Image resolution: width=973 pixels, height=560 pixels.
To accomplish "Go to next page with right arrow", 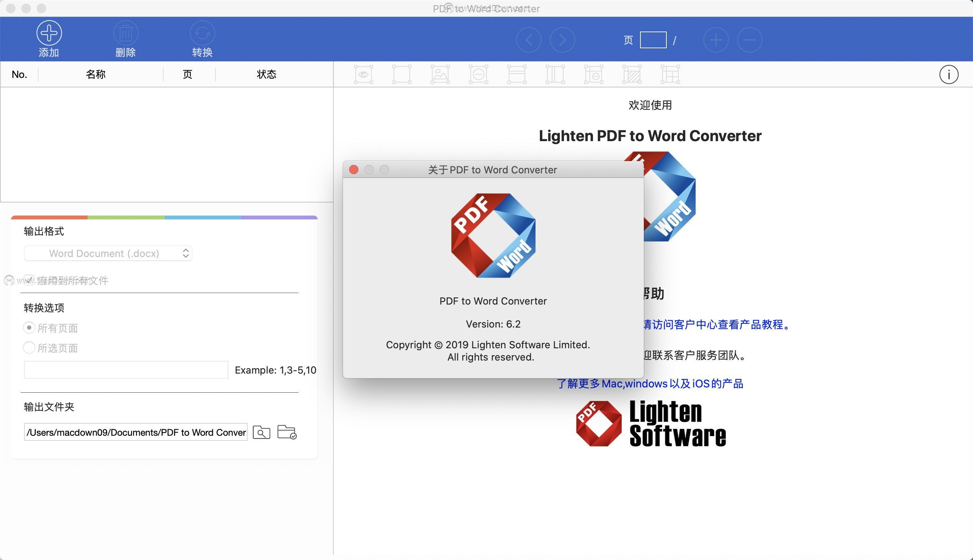I will tap(562, 40).
